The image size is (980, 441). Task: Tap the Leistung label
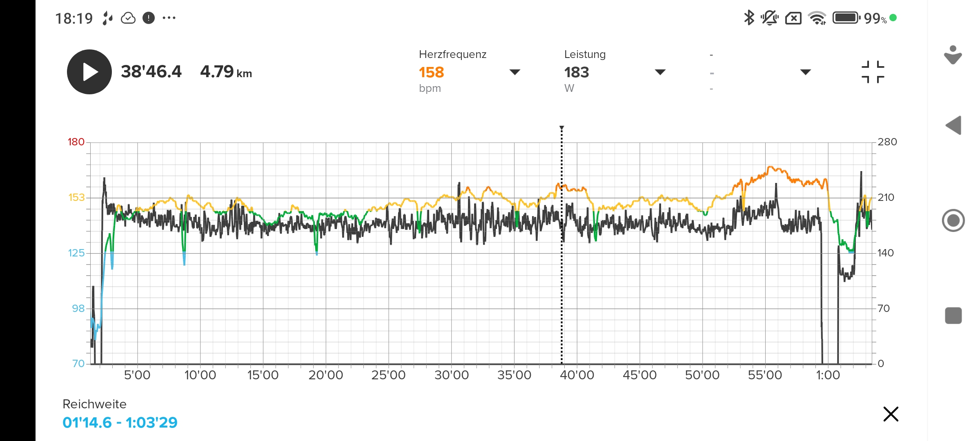click(x=585, y=54)
